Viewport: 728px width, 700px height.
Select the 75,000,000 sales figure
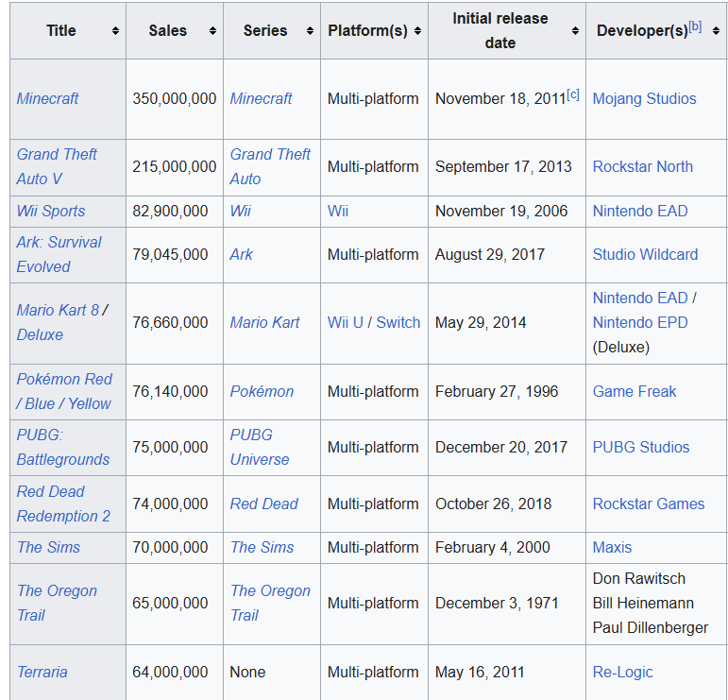pos(170,448)
